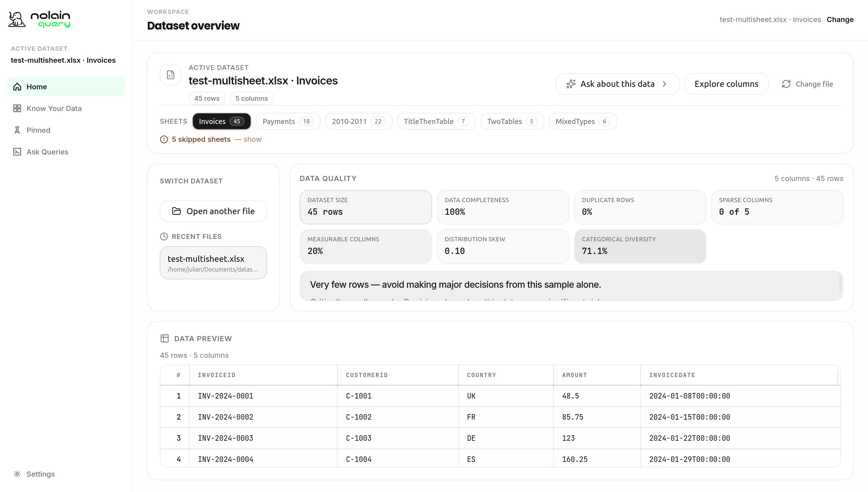Click the active dataset file icon
Viewport: 868px width, 492px height.
pos(171,75)
